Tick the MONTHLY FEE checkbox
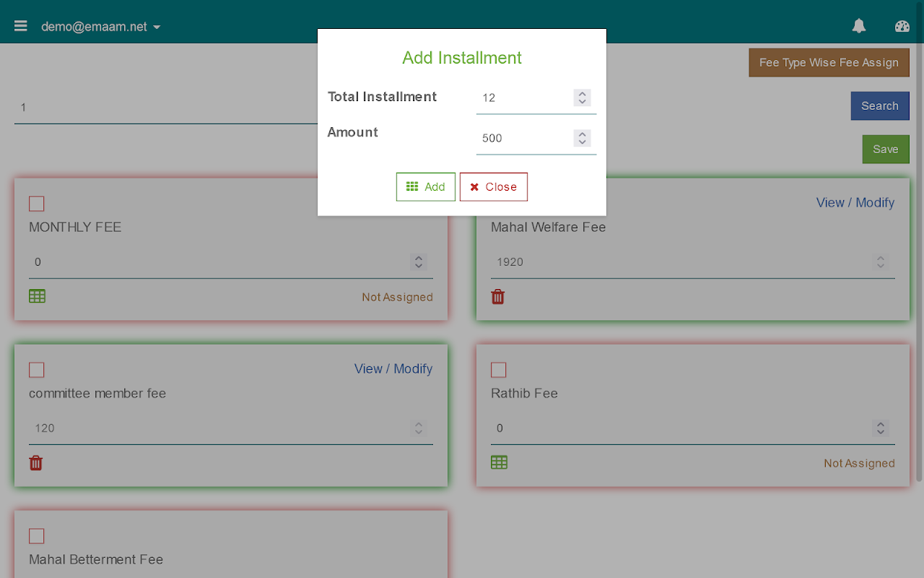 (37, 204)
